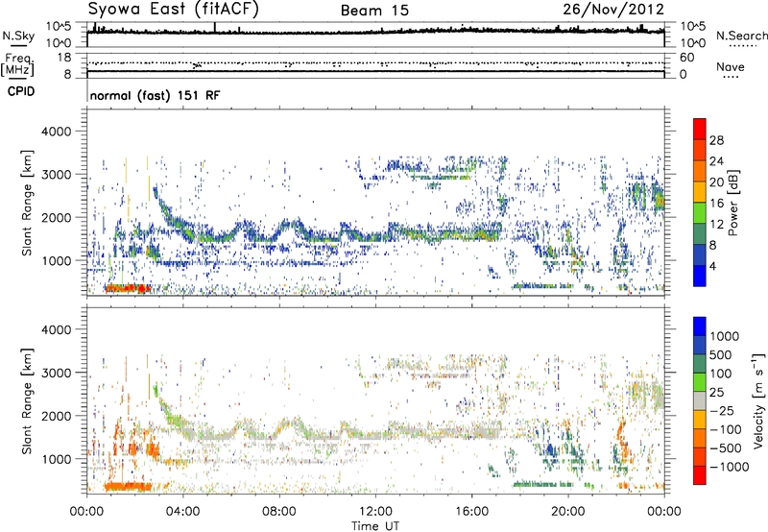Click the '28' power color bar value

pyautogui.click(x=716, y=140)
